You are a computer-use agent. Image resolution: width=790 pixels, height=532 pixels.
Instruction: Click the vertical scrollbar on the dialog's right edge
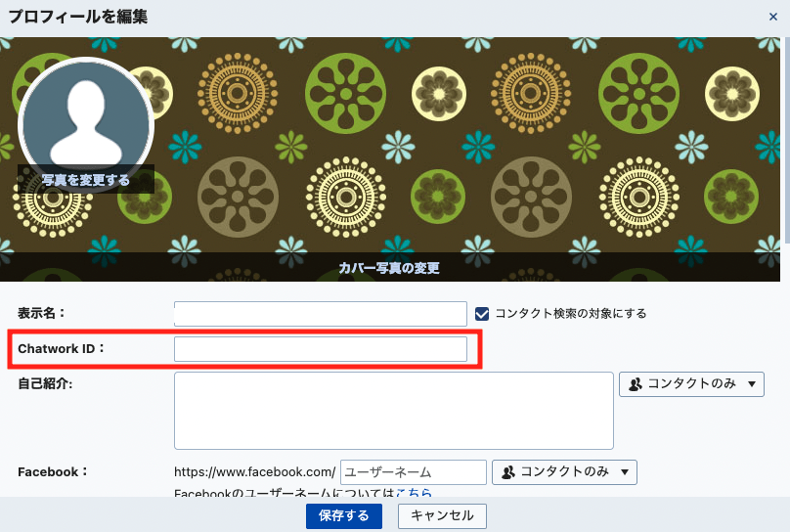pyautogui.click(x=785, y=147)
